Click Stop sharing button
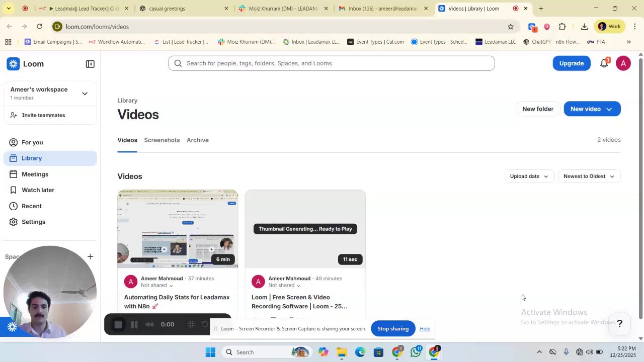 [393, 329]
